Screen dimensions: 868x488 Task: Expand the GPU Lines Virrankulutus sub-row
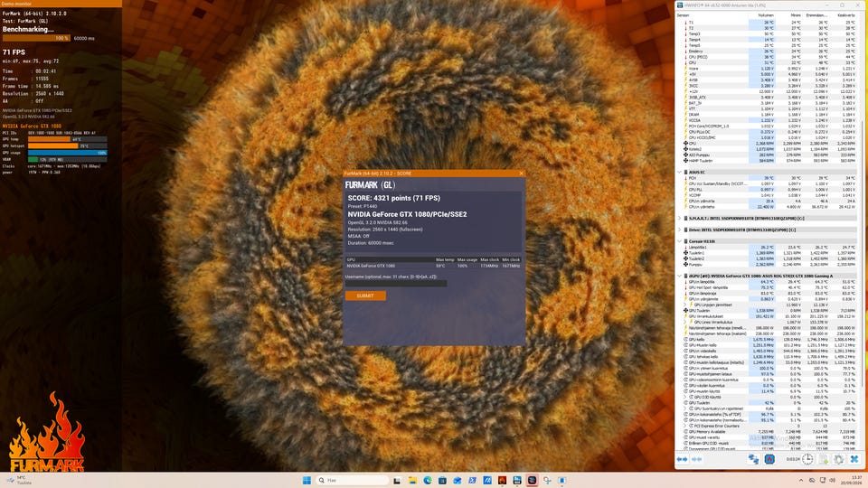(685, 322)
